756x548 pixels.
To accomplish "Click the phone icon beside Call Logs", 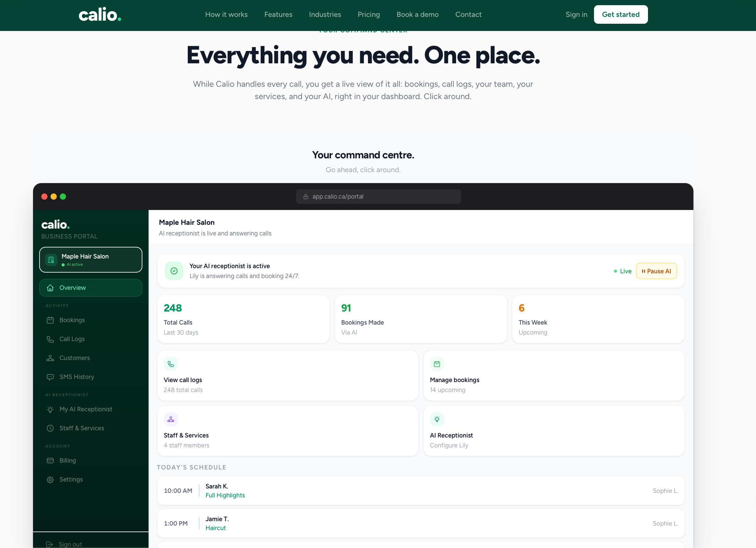I will point(50,339).
